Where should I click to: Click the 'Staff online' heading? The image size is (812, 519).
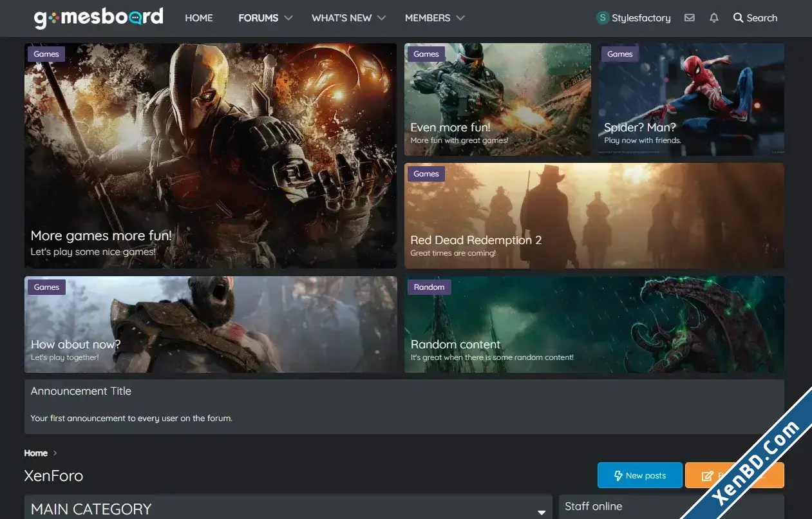pyautogui.click(x=594, y=506)
